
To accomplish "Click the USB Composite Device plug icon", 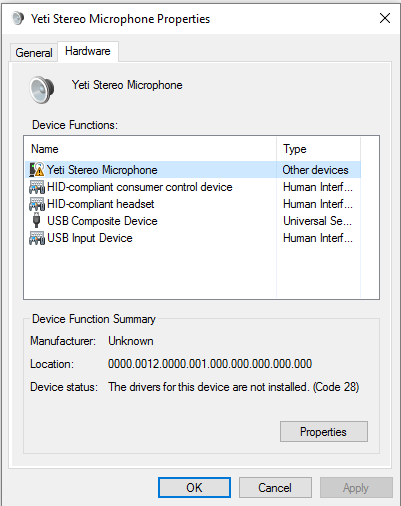I will [37, 221].
